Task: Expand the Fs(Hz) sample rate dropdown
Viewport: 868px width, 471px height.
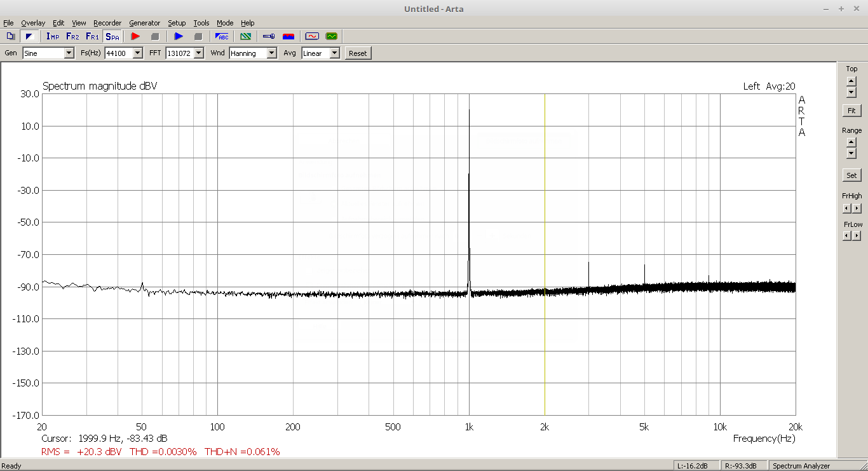Action: [137, 53]
